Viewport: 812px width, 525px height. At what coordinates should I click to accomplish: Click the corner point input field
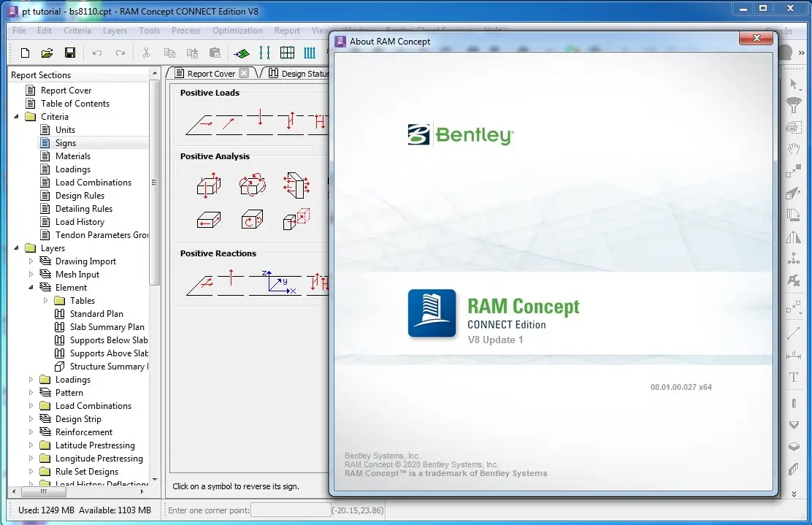coord(291,510)
